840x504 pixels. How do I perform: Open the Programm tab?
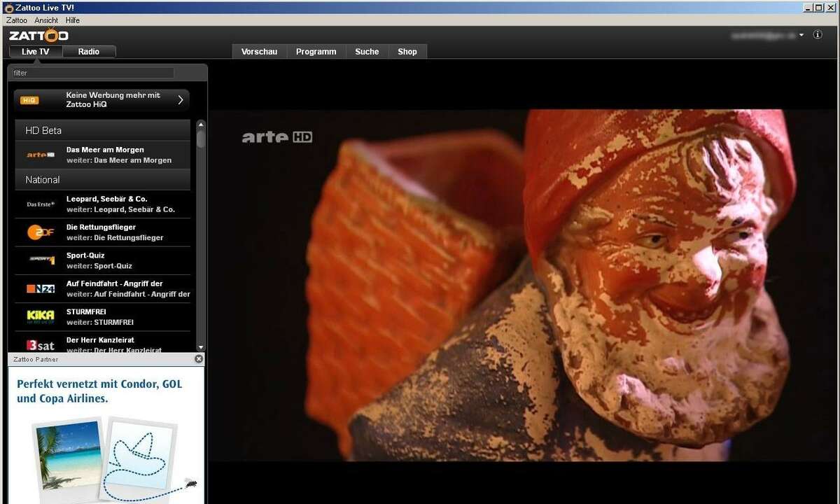coord(316,51)
